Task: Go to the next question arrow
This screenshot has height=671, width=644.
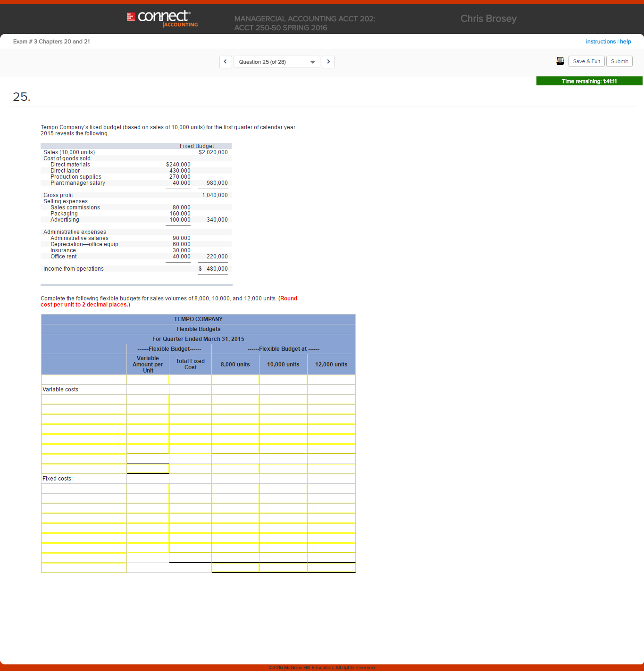Action: coord(328,62)
